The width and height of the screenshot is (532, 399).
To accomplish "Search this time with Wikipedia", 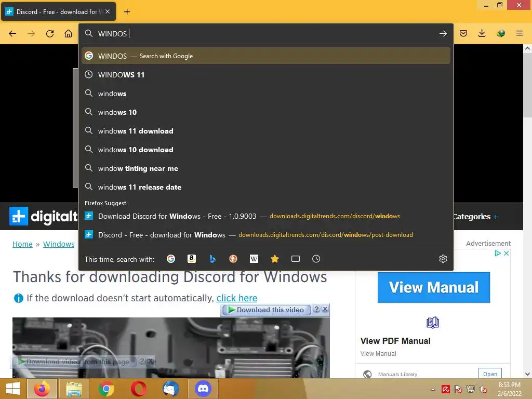I will click(x=254, y=259).
